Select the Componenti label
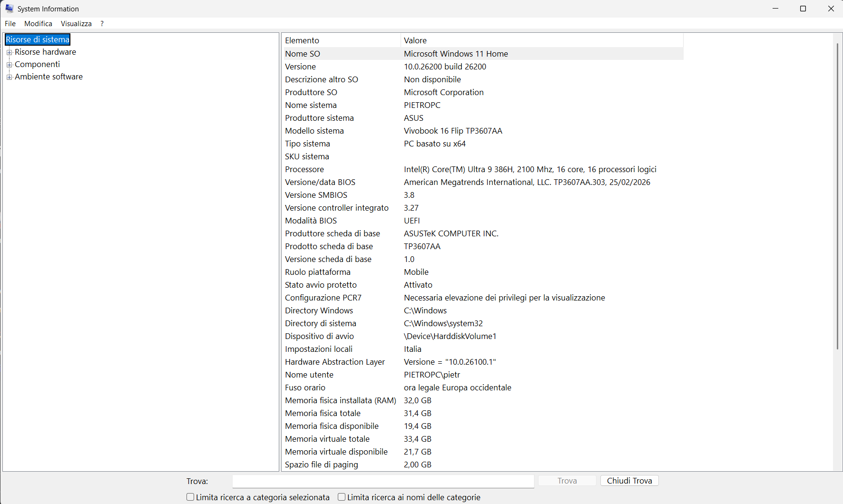Viewport: 843px width, 504px height. (x=37, y=64)
